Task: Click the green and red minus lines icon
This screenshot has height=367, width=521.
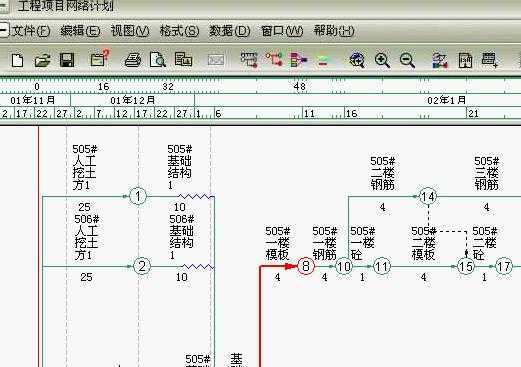Action: [x=323, y=60]
